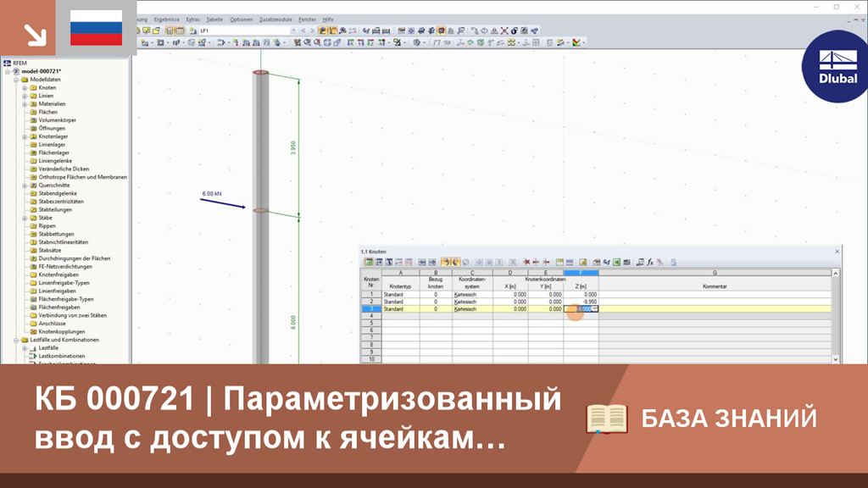Click the stepper arrows in the Z cell of row 3
This screenshot has width=868, height=488.
click(x=595, y=309)
